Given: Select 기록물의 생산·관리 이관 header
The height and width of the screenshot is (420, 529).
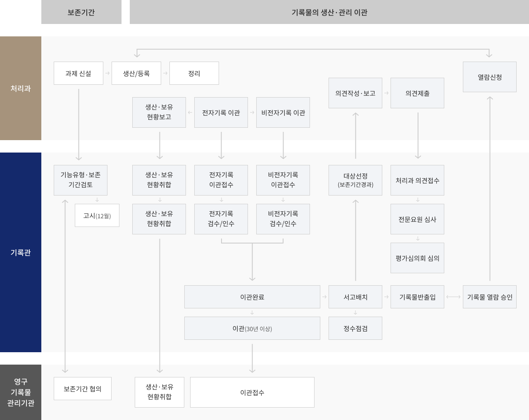Looking at the screenshot, I should point(329,12).
